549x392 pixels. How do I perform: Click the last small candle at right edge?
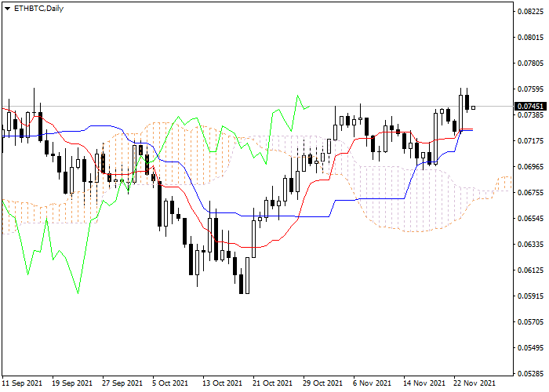[473, 108]
